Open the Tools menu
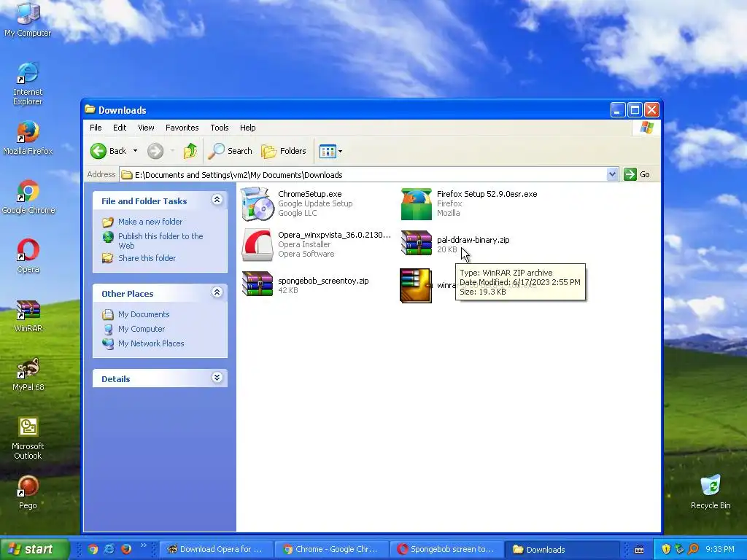747x560 pixels. coord(219,128)
